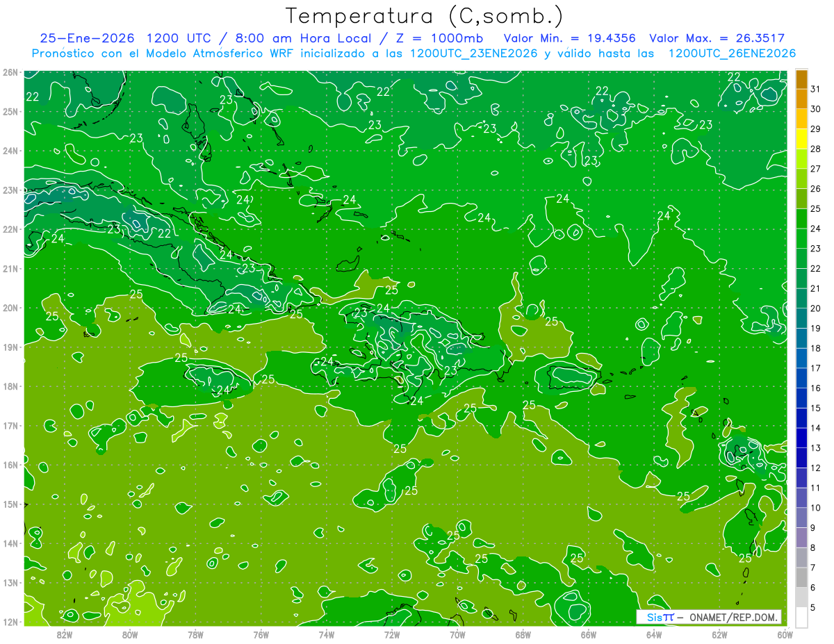This screenshot has height=644, width=834.
Task: Select the teal segment between 19 and 20
Action: coord(801,318)
